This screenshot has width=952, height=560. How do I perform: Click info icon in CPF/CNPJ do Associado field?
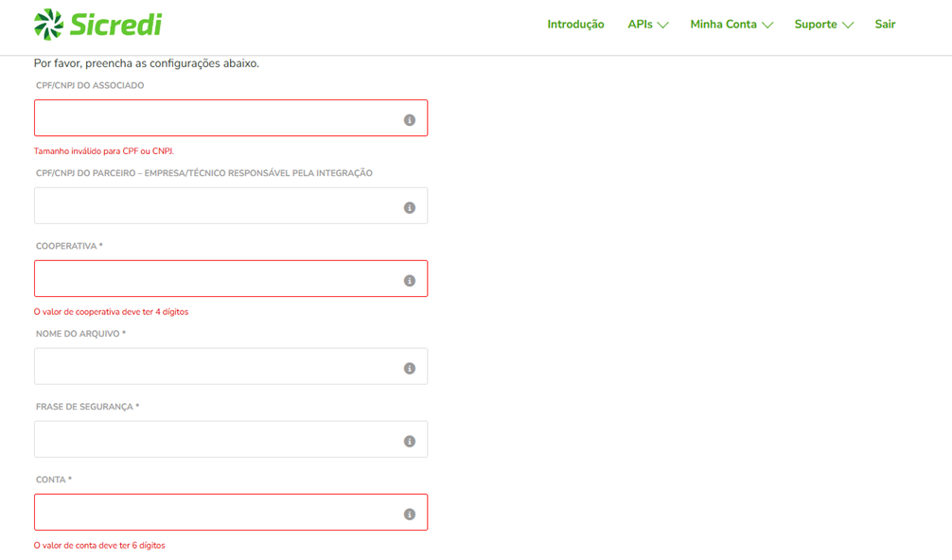point(410,120)
